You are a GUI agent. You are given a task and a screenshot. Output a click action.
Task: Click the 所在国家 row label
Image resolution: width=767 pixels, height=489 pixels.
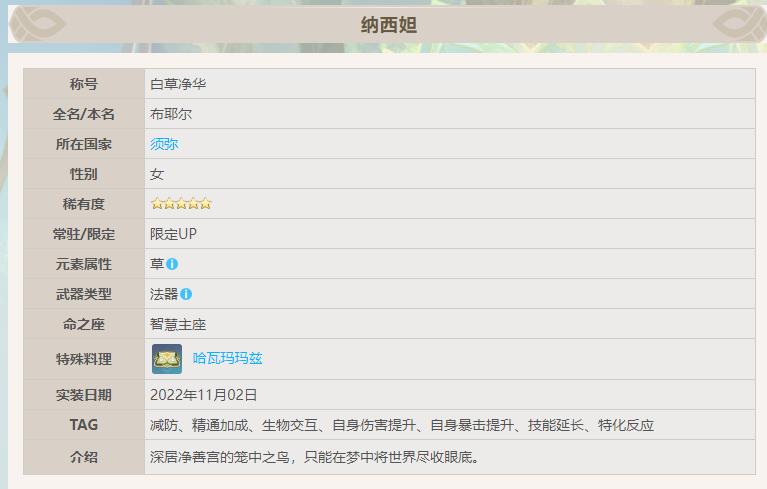[x=84, y=144]
